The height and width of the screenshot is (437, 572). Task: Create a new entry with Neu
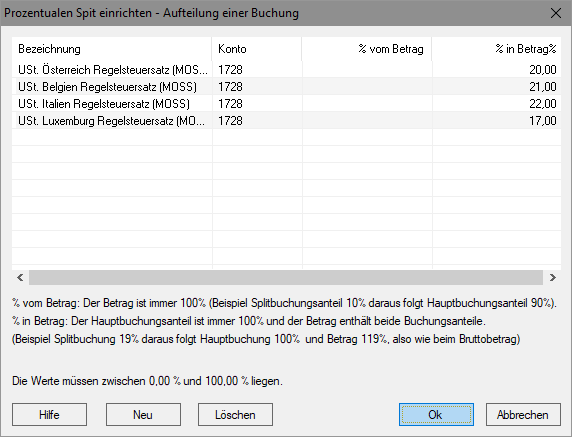(x=143, y=414)
